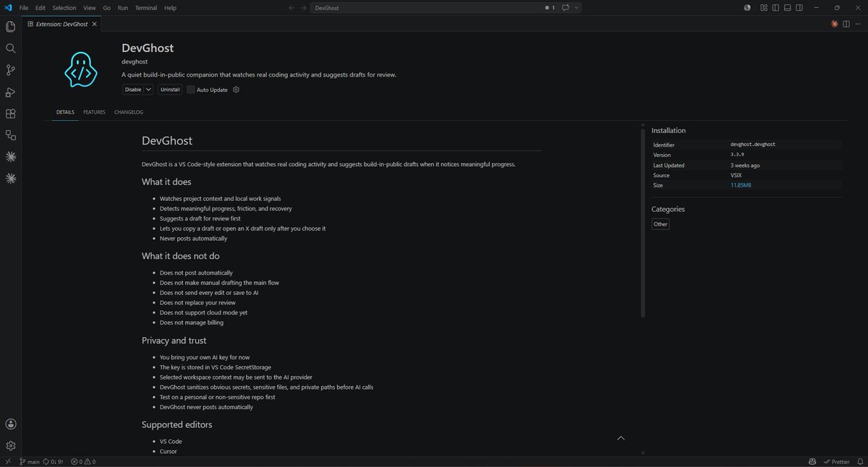Screen dimensions: 868x467
Task: Open errors and warnings in status bar
Action: 83,461
